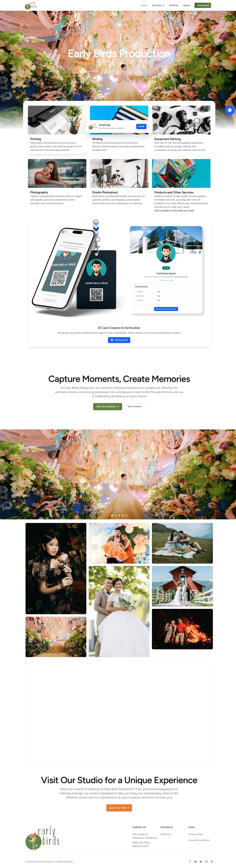This screenshot has width=236, height=868.
Task: Open the Portfolio nav item
Action: 174,5
